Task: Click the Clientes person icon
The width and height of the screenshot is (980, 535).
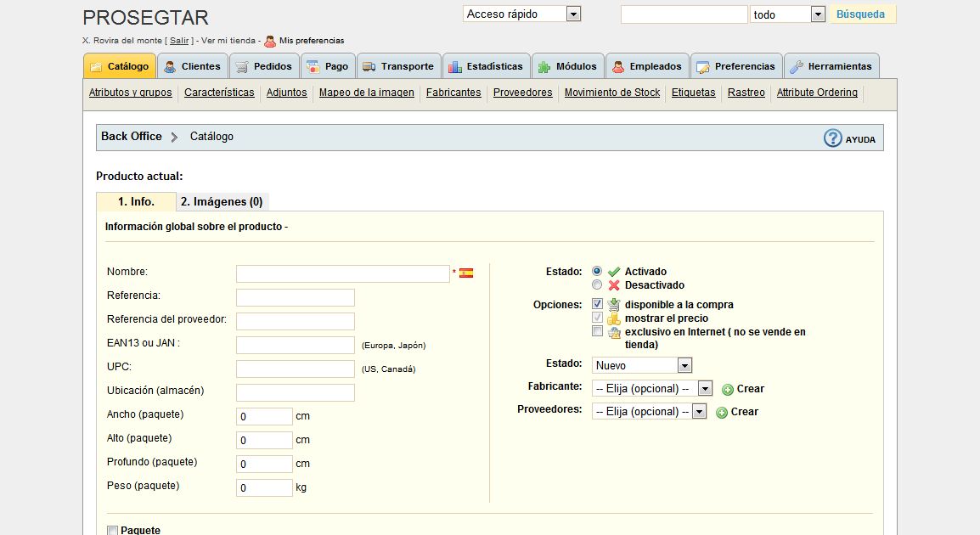Action: [x=170, y=67]
